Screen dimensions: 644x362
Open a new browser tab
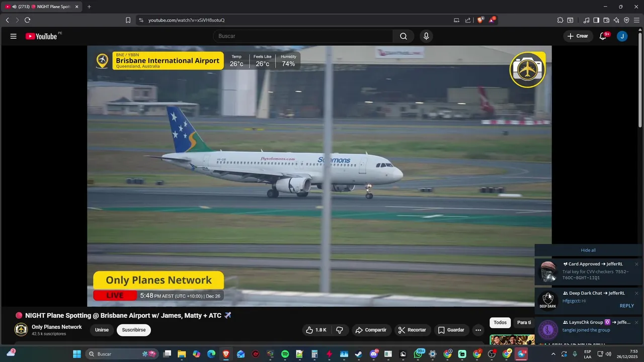(x=89, y=7)
